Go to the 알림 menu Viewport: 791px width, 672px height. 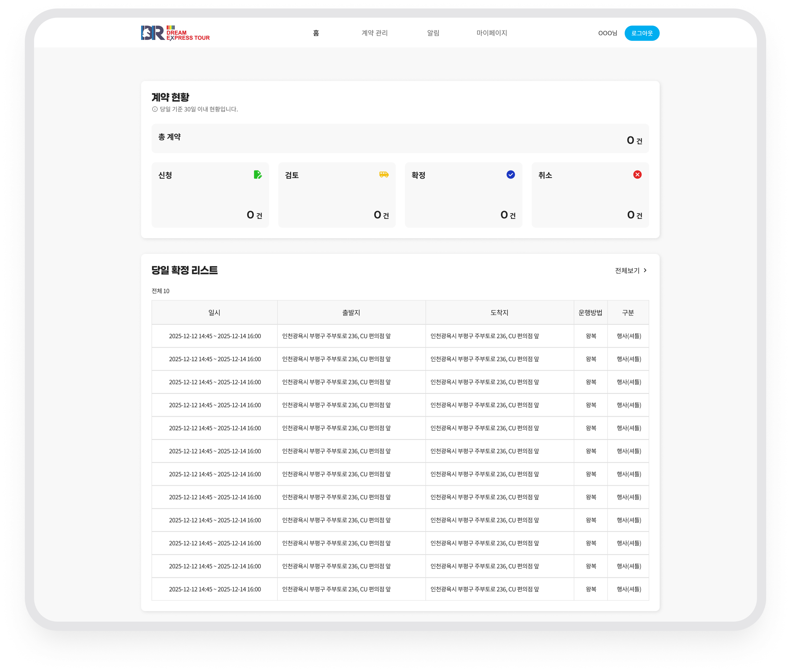click(433, 33)
